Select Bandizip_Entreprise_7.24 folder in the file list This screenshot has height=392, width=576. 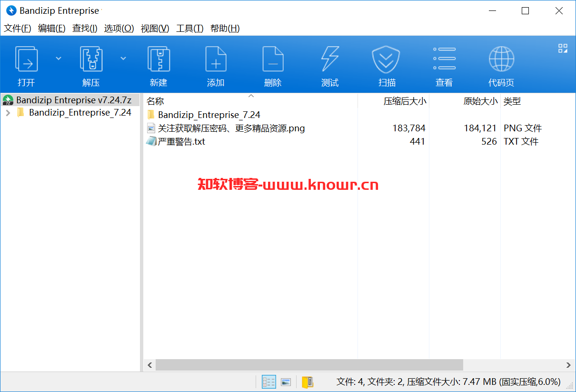[209, 115]
